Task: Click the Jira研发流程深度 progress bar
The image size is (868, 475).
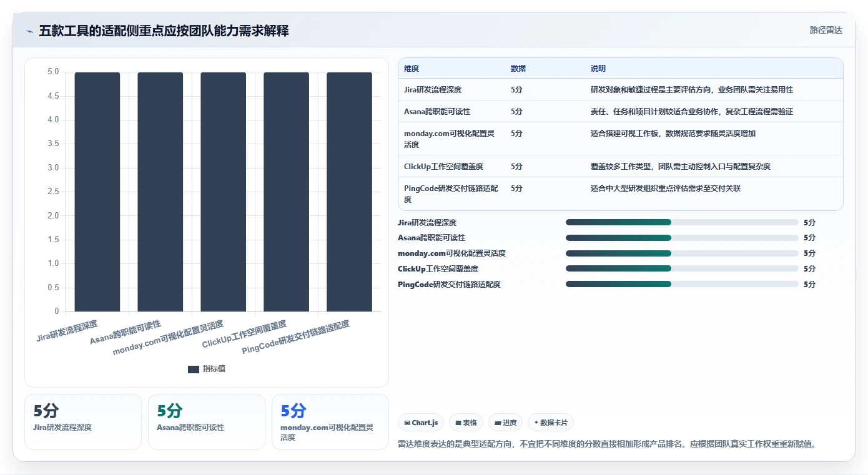Action: click(x=682, y=222)
